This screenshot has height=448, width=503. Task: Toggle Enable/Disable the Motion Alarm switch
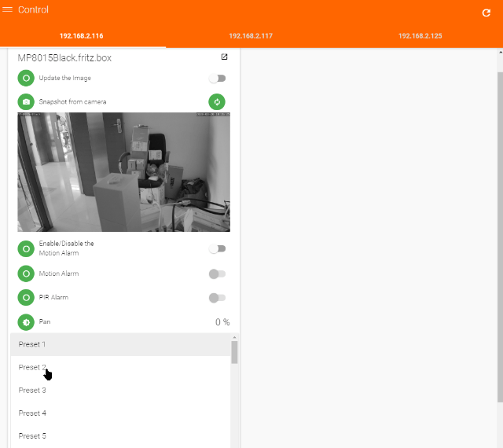click(x=217, y=248)
